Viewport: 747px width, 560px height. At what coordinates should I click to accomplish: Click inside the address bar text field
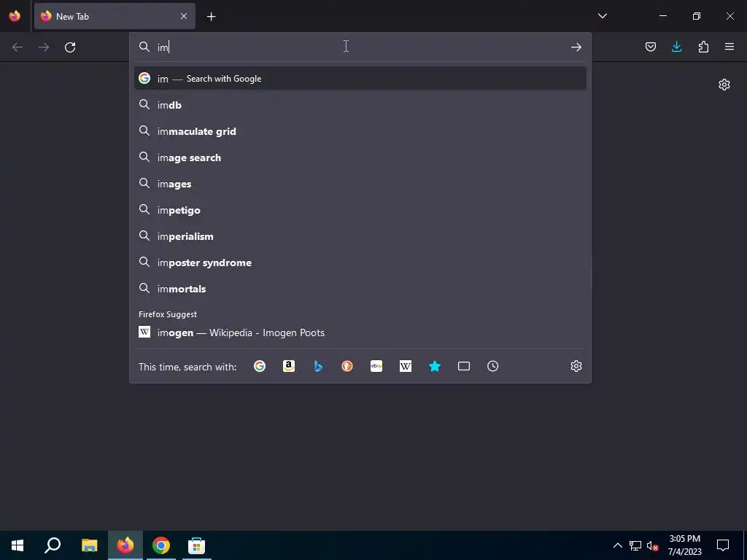point(360,47)
